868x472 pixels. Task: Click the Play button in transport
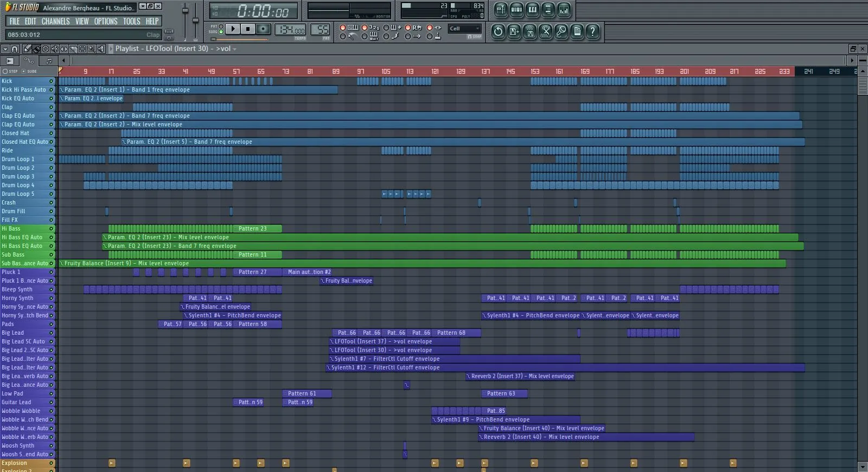(233, 29)
